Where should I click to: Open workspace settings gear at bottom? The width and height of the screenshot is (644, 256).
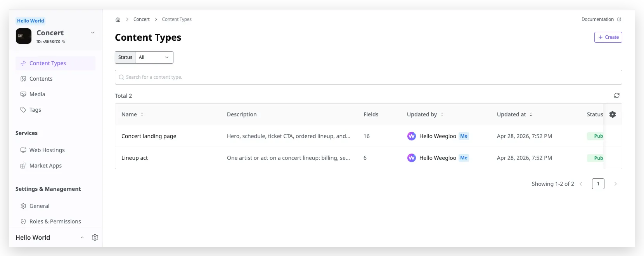(x=95, y=237)
